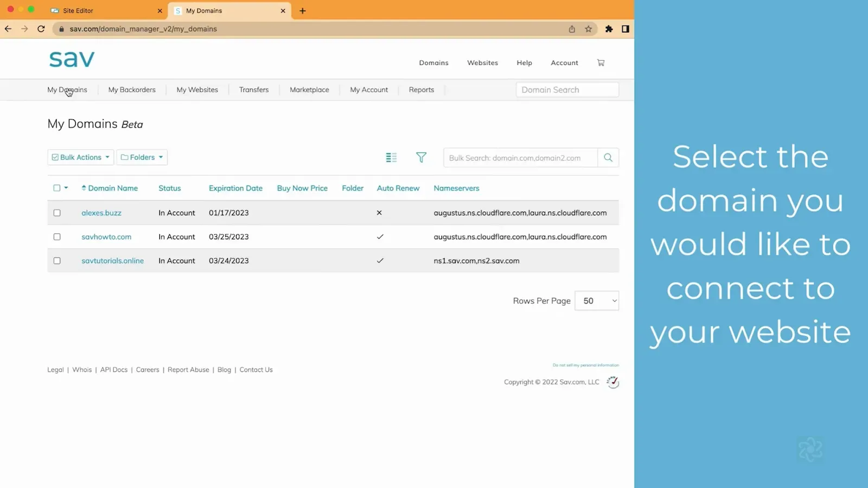Viewport: 868px width, 488px height.
Task: Open the My Account subnav tab
Action: pyautogui.click(x=369, y=90)
